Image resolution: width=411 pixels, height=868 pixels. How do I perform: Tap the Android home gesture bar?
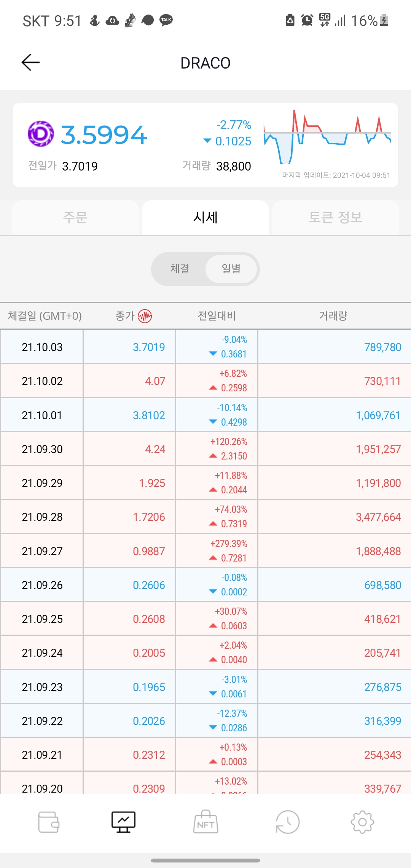205,860
